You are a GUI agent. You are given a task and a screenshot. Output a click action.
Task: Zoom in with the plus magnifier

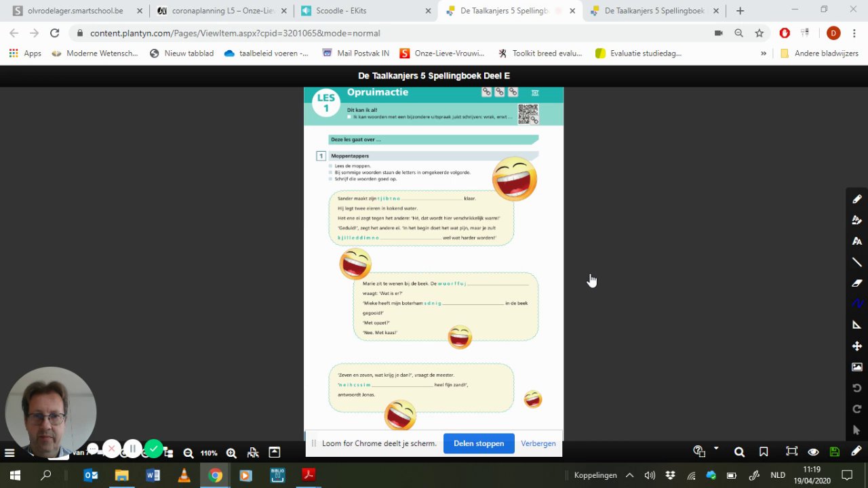point(231,453)
